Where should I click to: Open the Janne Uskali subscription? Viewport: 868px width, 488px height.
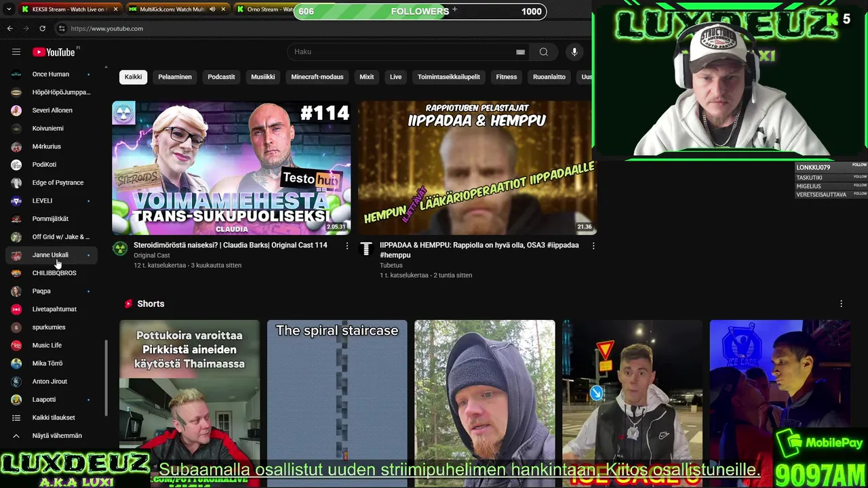pos(52,255)
